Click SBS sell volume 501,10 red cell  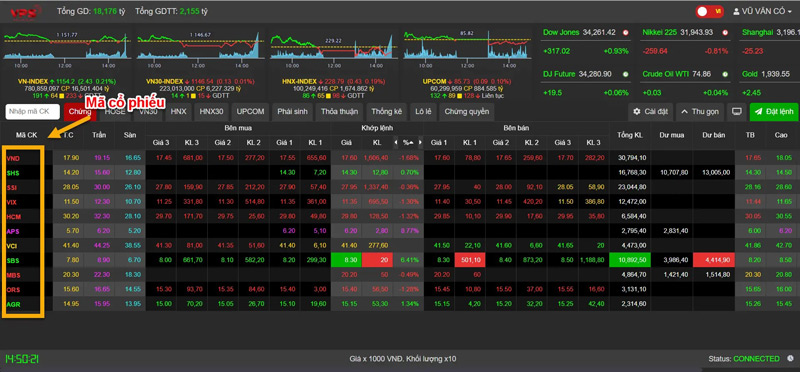click(470, 261)
